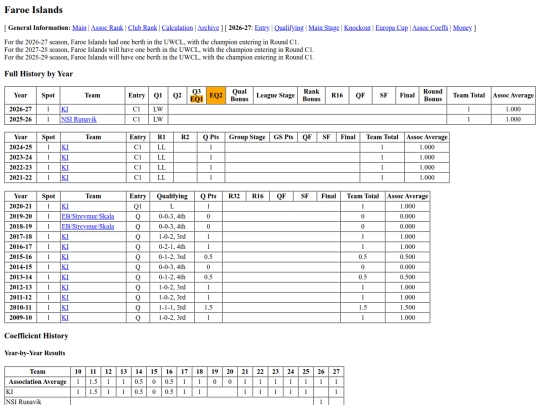Open the Assoc Rank link
540x405 pixels.
[107, 28]
